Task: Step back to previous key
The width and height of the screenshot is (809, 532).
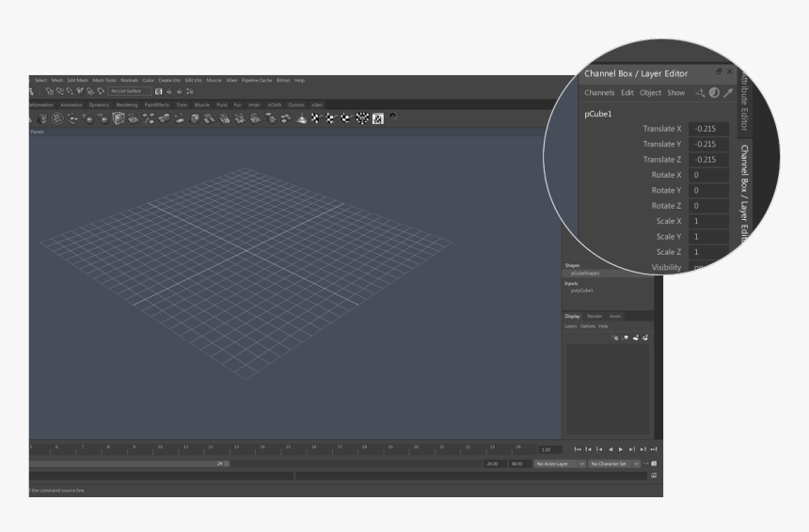Action: [x=589, y=449]
